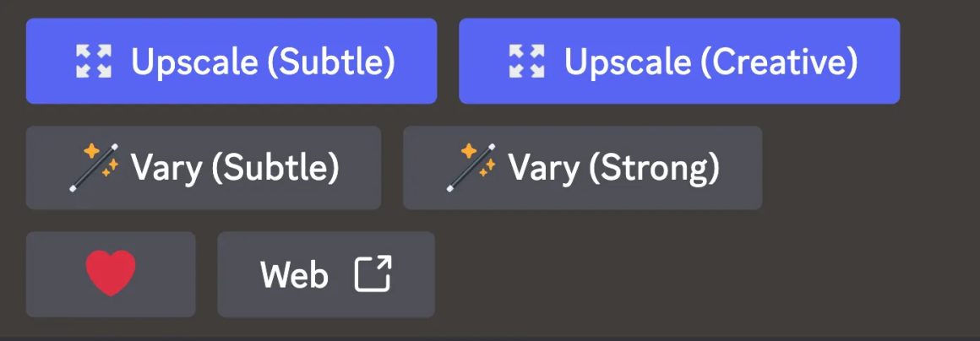Click the external link icon beside Web

click(373, 274)
